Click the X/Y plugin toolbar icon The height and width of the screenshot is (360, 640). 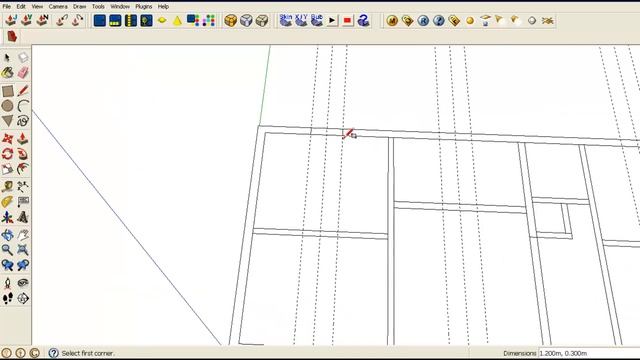pos(301,20)
